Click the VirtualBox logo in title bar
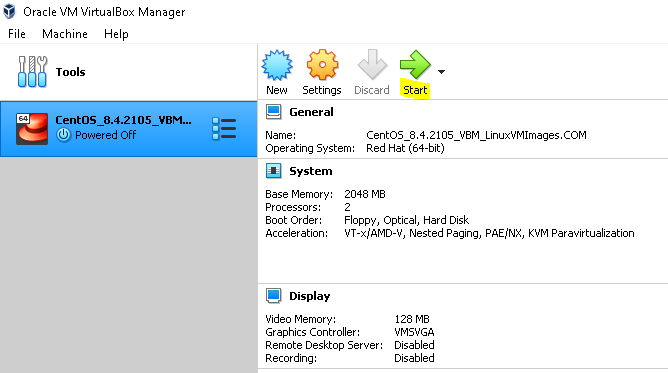Viewport: 668px width, 373px height. coord(9,11)
